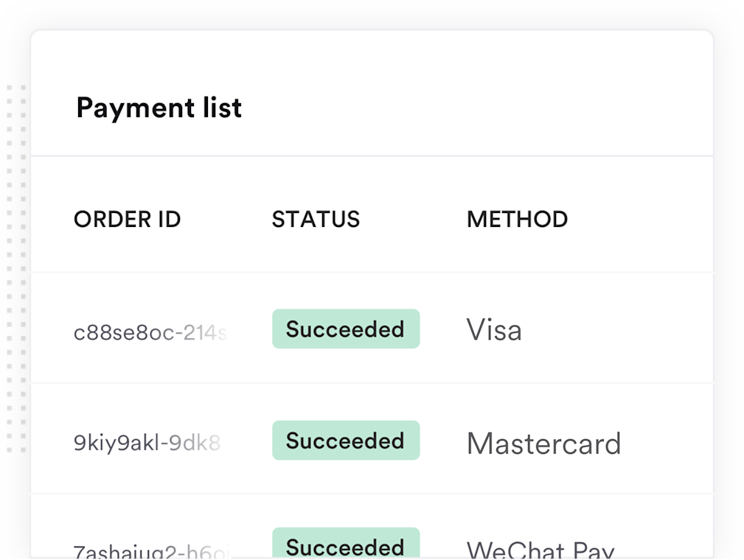Image resolution: width=744 pixels, height=560 pixels.
Task: Sort by ORDER ID column header
Action: (x=127, y=220)
